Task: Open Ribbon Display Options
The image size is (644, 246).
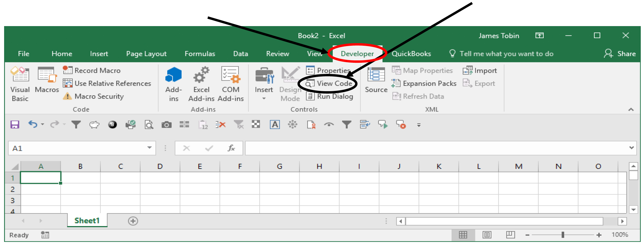Action: (x=539, y=35)
